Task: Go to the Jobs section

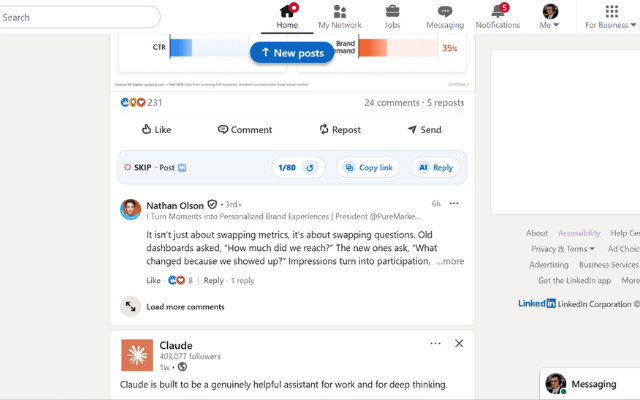Action: click(x=392, y=16)
